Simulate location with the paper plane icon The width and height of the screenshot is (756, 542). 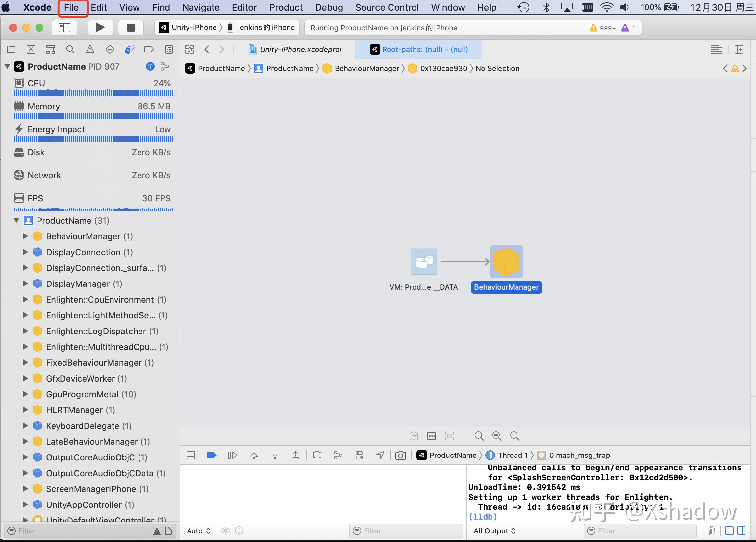380,455
